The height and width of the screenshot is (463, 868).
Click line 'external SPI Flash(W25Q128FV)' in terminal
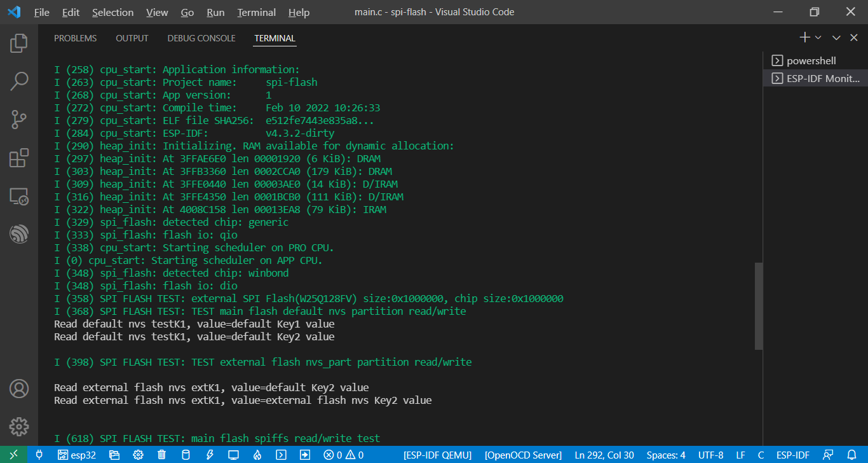coord(309,298)
